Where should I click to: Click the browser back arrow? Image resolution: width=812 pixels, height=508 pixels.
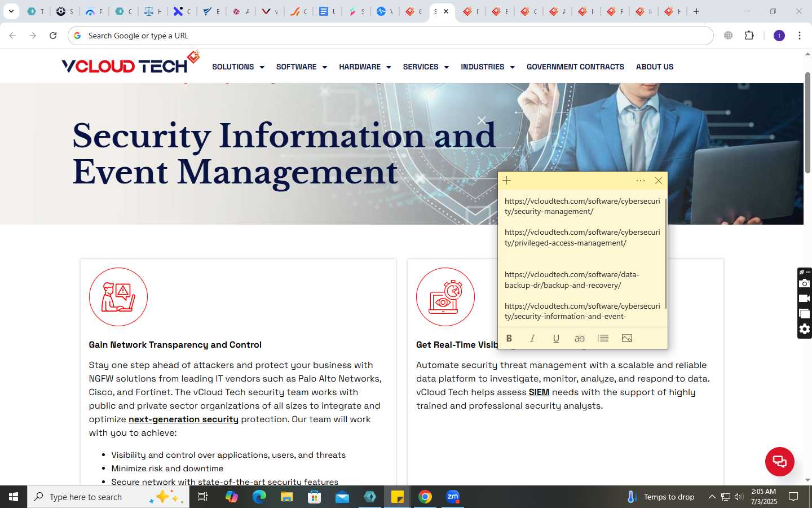click(x=12, y=36)
